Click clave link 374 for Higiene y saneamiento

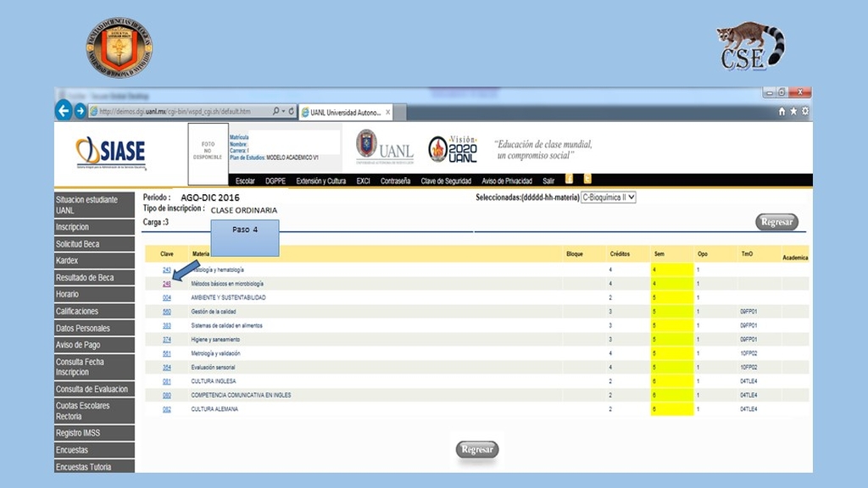(167, 340)
